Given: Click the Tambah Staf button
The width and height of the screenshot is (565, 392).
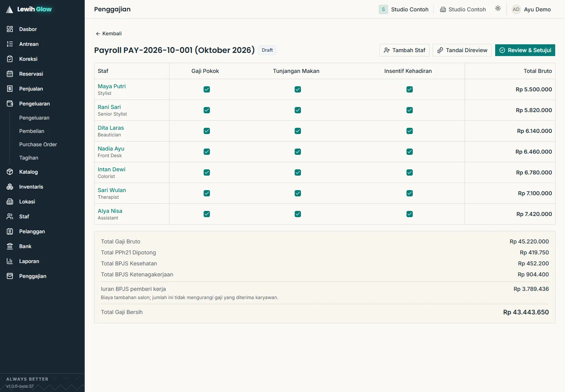Looking at the screenshot, I should click(405, 50).
